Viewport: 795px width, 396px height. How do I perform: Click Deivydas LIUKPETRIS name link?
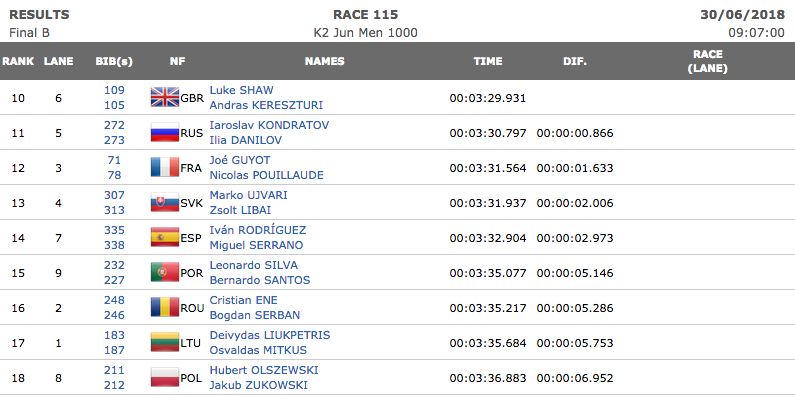(270, 335)
